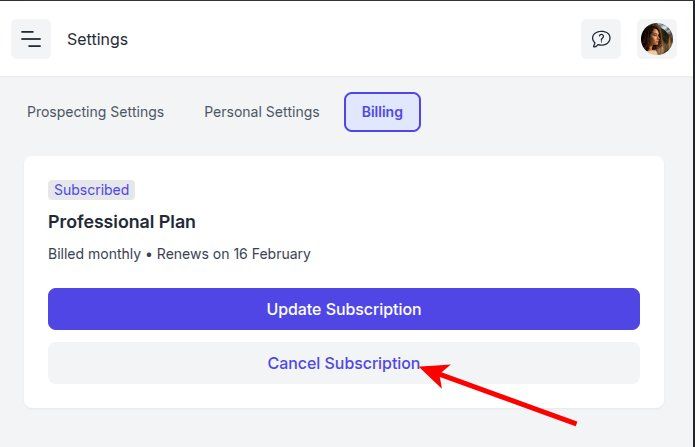Switch to the Personal Settings tab
Image resolution: width=695 pixels, height=447 pixels.
click(x=262, y=112)
